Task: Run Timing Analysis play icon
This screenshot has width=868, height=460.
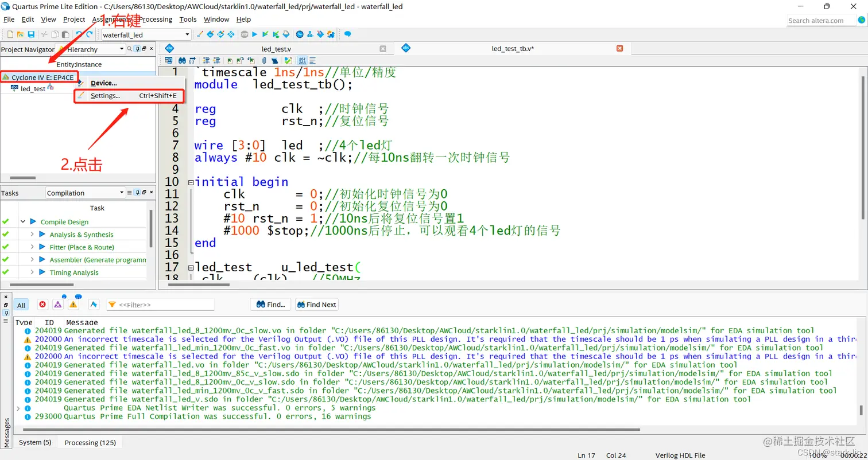Action: tap(42, 272)
